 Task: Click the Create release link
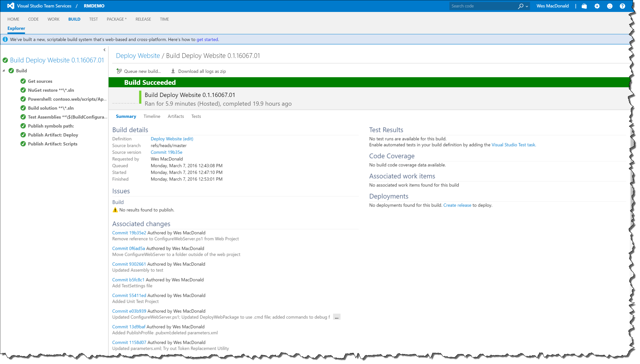point(457,205)
